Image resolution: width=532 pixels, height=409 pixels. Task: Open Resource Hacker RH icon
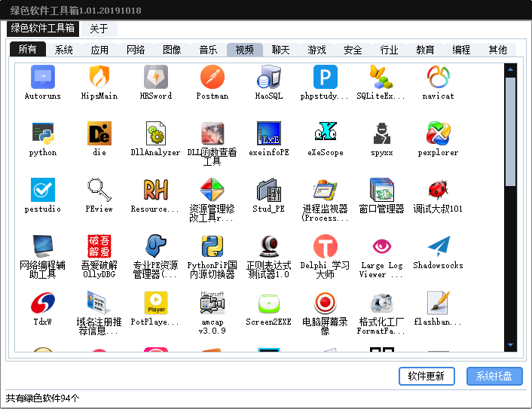156,190
